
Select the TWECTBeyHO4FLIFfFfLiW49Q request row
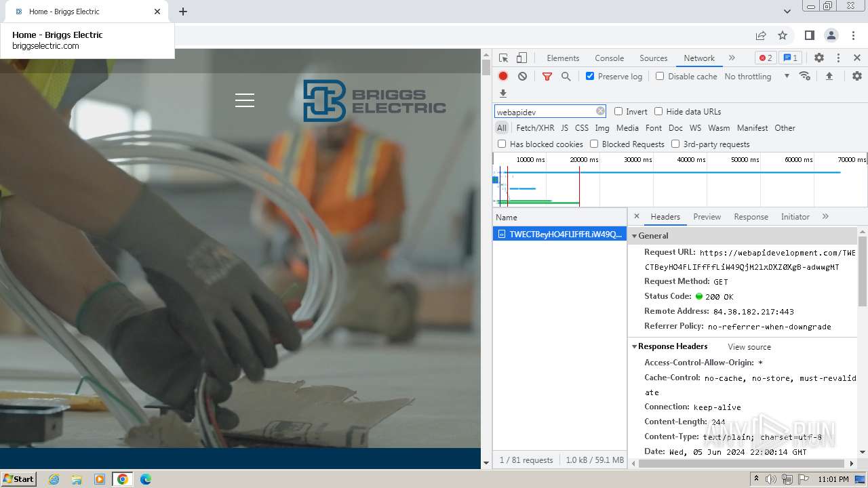tap(559, 234)
